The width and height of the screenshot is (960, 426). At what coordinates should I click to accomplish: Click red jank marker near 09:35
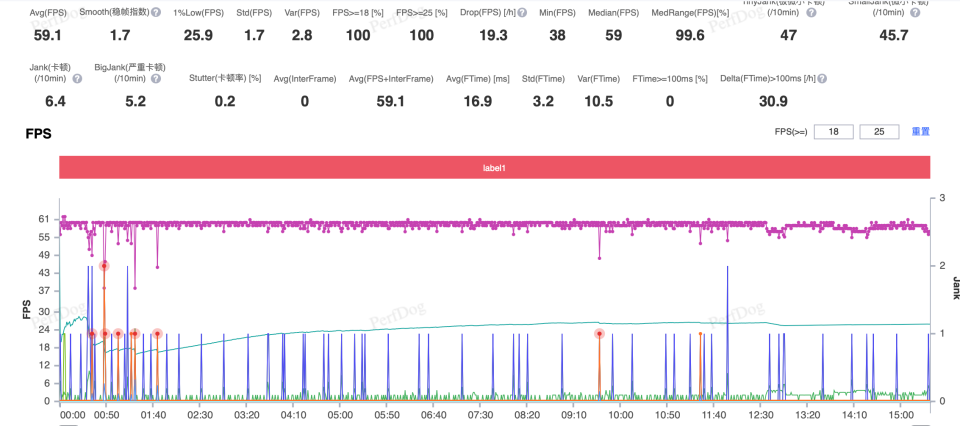pyautogui.click(x=599, y=334)
